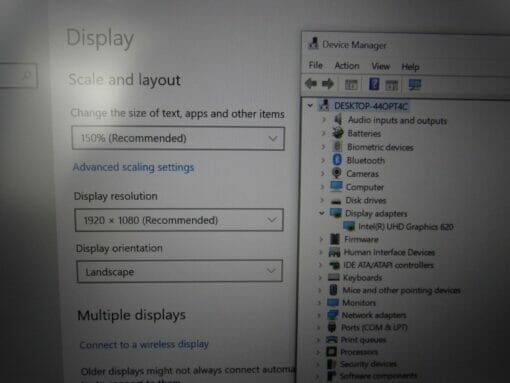The width and height of the screenshot is (510, 383).
Task: Click the IDE ATA/ATAPI controllers icon
Action: click(334, 265)
